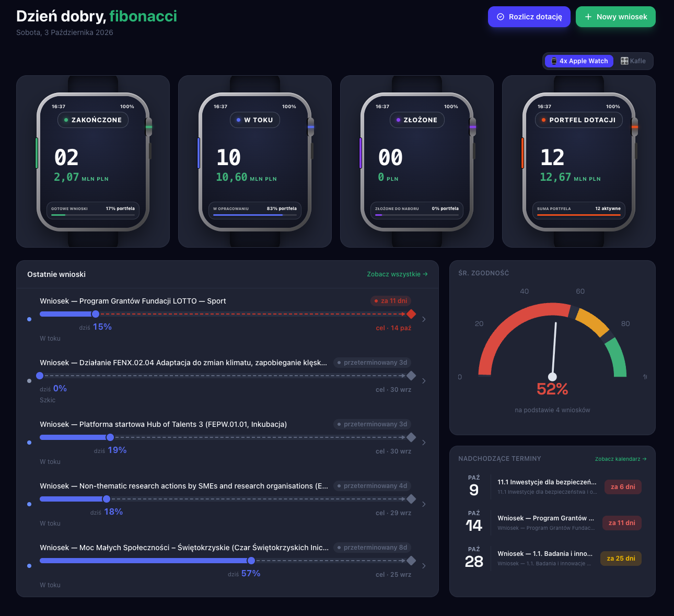Screen dimensions: 674x616
Task: Select the ZŁOŻONE watch card
Action: [417, 161]
